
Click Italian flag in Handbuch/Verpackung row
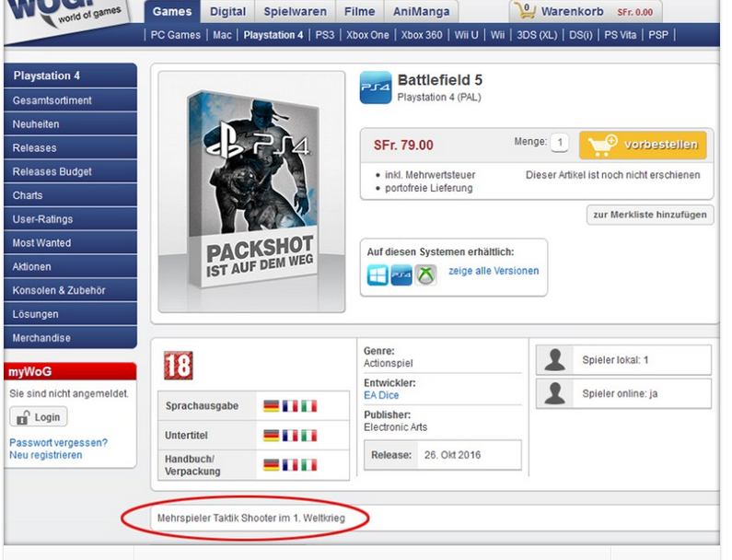(x=308, y=465)
